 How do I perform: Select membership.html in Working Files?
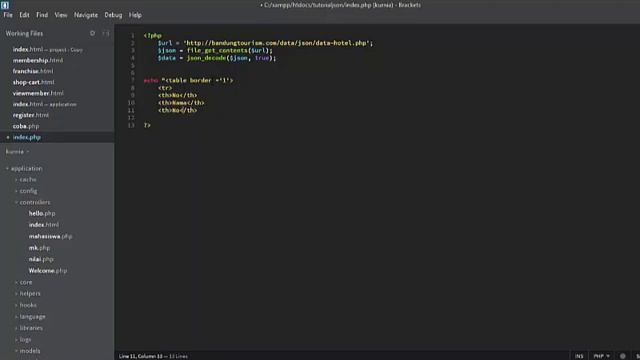point(38,60)
